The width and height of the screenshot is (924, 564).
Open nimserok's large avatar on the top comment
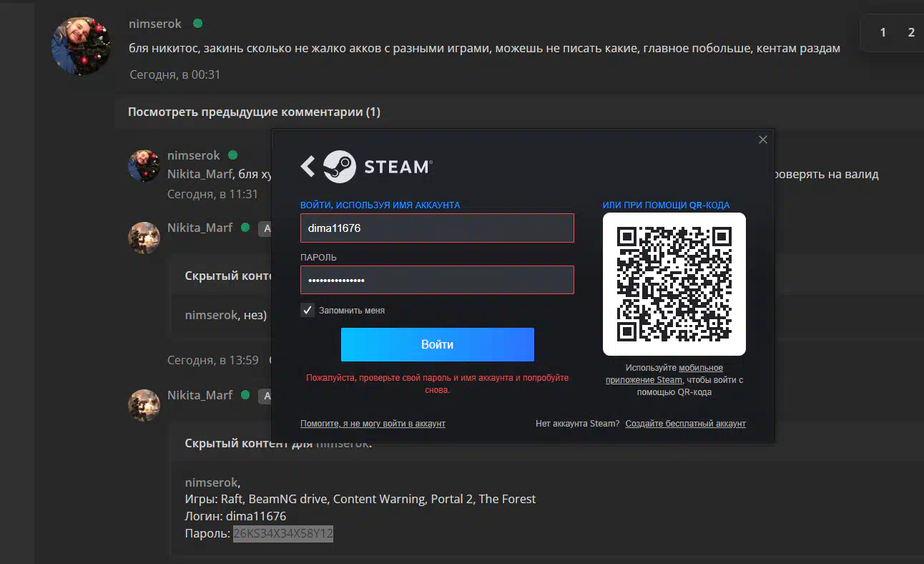click(81, 46)
